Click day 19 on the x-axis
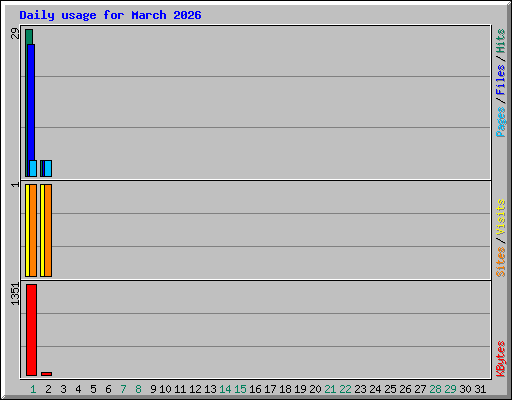Image resolution: width=512 pixels, height=400 pixels. coord(300,389)
